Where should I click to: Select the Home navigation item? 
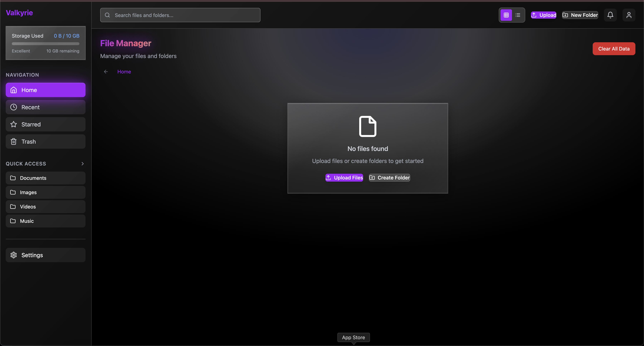(45, 90)
